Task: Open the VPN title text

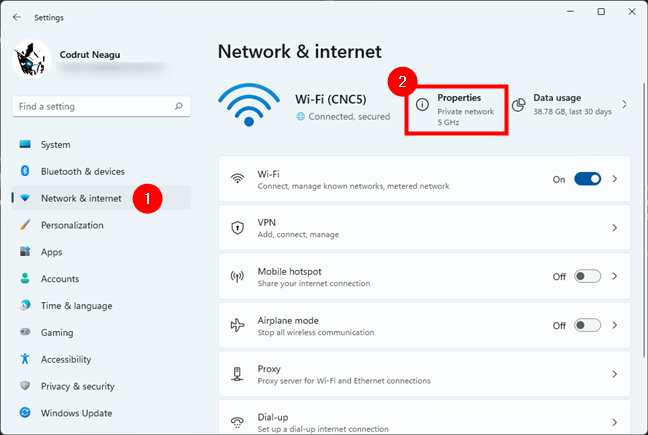Action: [267, 223]
